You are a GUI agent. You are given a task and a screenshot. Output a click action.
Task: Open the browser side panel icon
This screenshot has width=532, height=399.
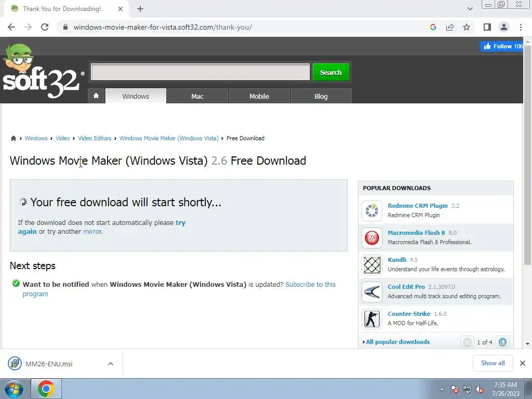(x=487, y=27)
